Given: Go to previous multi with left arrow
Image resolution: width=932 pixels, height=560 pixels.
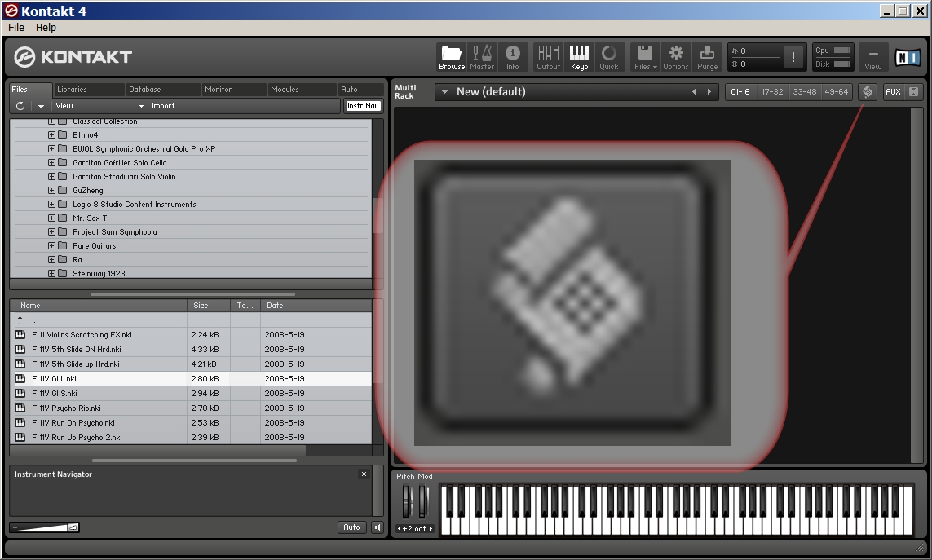Looking at the screenshot, I should 694,91.
